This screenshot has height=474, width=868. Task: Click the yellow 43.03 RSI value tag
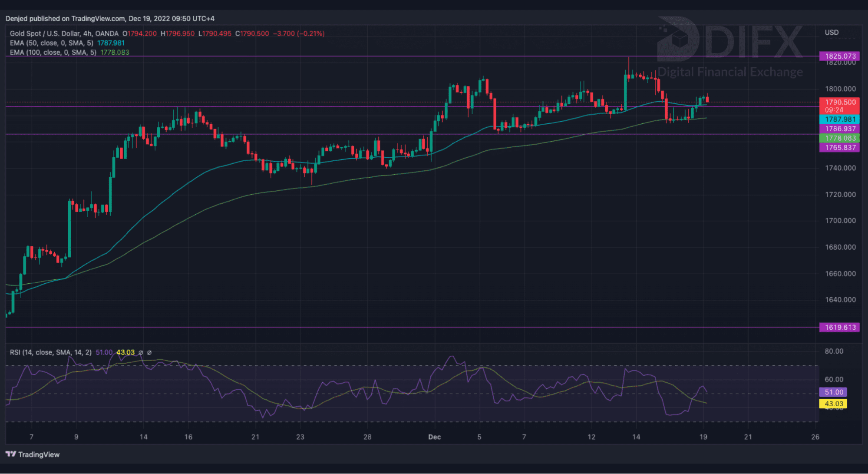point(833,404)
